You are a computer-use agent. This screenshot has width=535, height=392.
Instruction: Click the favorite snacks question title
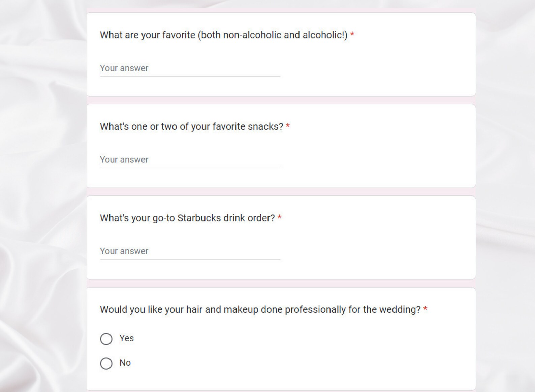(191, 127)
